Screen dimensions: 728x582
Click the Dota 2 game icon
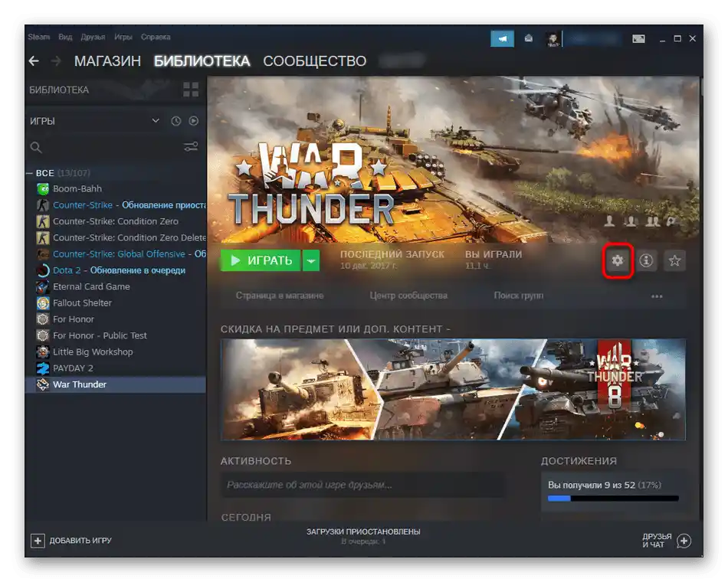pyautogui.click(x=43, y=270)
